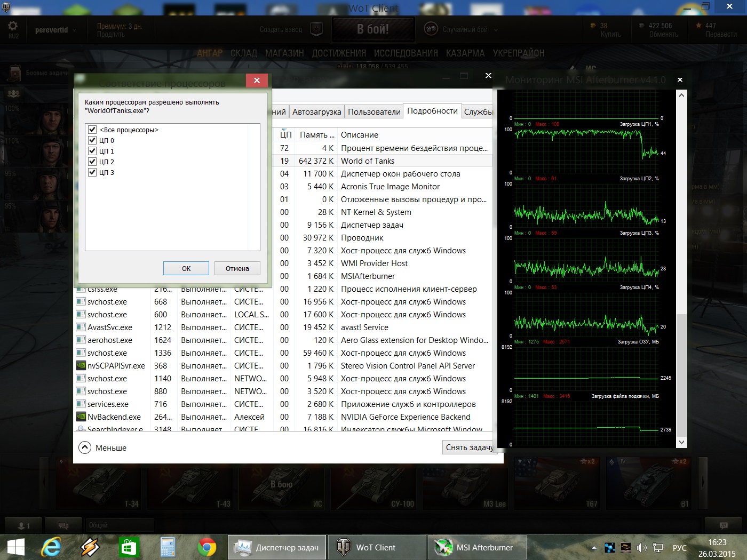Click the volume speaker tray icon
Image resolution: width=747 pixels, height=560 pixels.
pos(641,548)
